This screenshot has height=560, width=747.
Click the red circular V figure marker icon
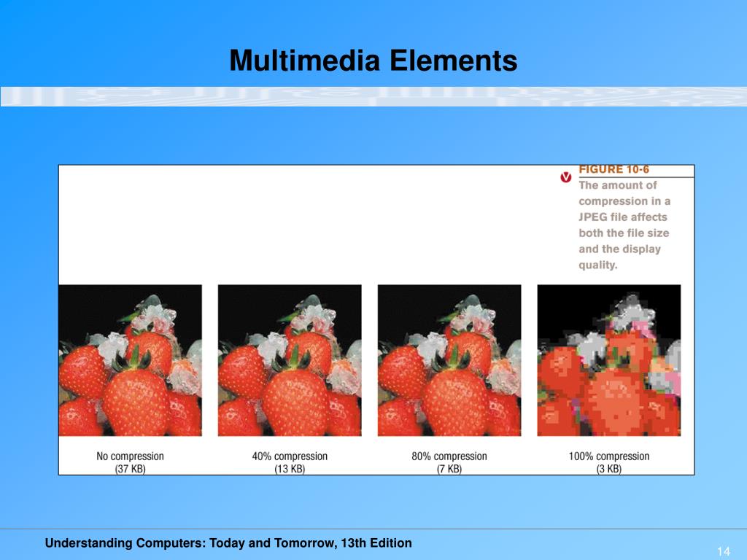[x=565, y=177]
